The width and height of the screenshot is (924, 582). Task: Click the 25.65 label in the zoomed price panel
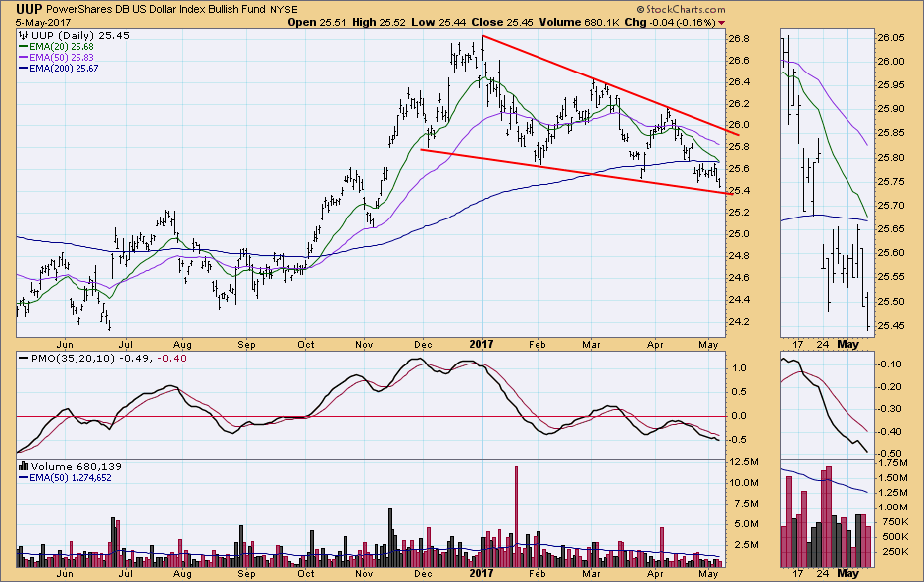[x=891, y=229]
